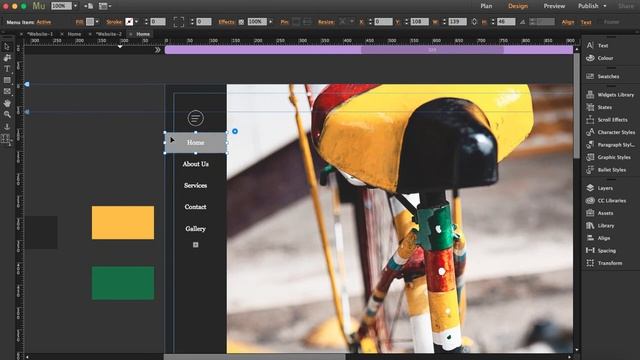The height and width of the screenshot is (360, 640).
Task: Select the Contact menu item on canvas
Action: (x=196, y=207)
